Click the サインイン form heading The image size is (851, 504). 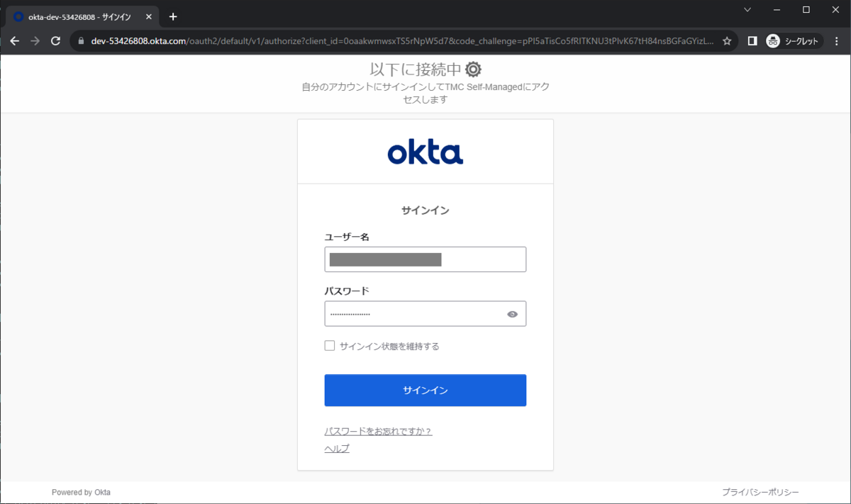tap(425, 211)
